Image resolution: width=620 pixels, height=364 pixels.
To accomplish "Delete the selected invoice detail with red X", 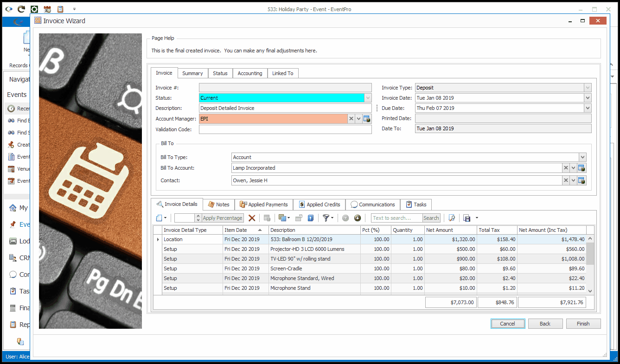I will pyautogui.click(x=252, y=218).
